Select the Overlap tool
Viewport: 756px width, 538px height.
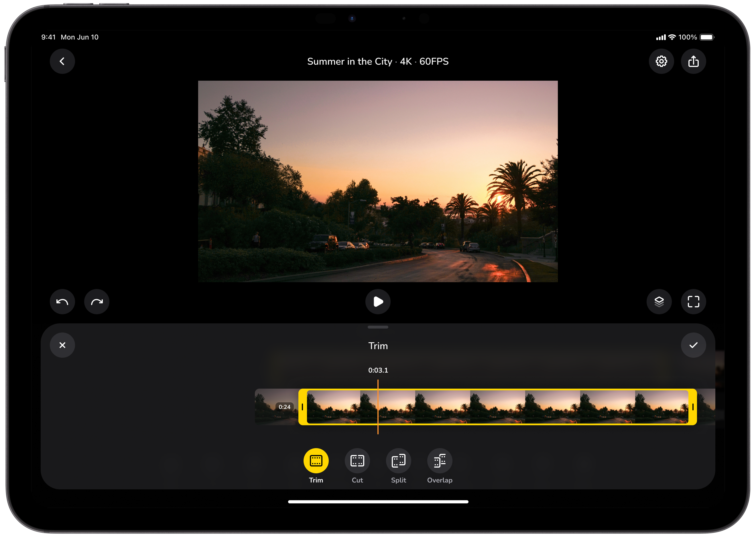[x=440, y=461]
